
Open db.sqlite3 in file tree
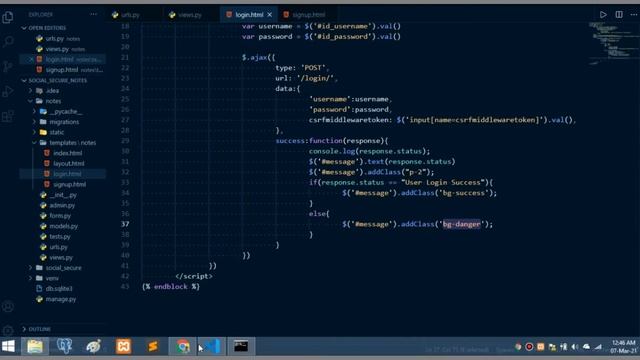point(59,289)
